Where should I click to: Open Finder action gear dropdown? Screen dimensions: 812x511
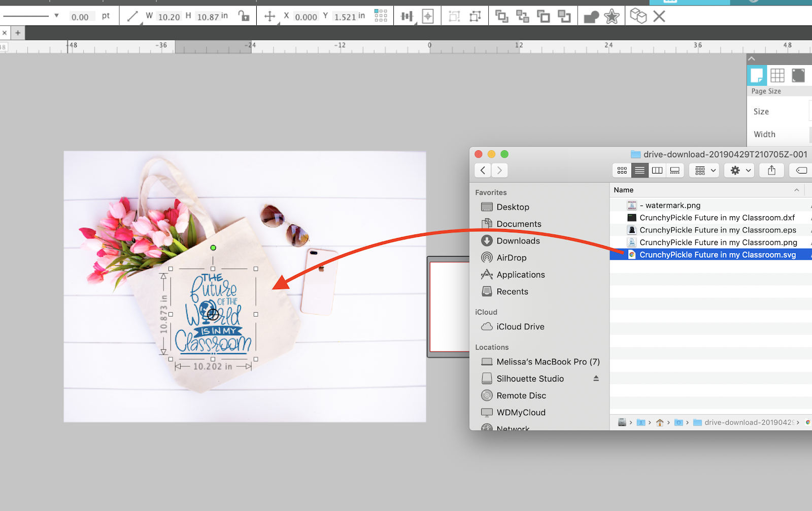[740, 171]
